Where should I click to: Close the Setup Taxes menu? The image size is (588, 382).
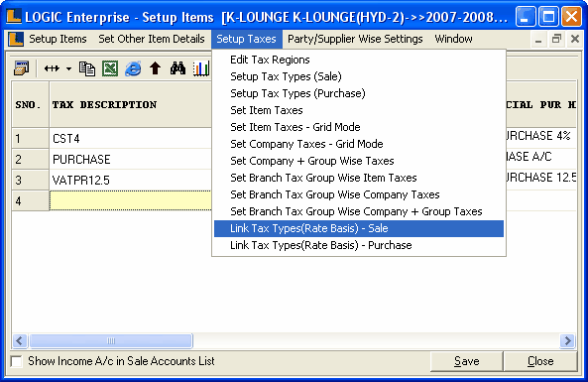(x=246, y=39)
